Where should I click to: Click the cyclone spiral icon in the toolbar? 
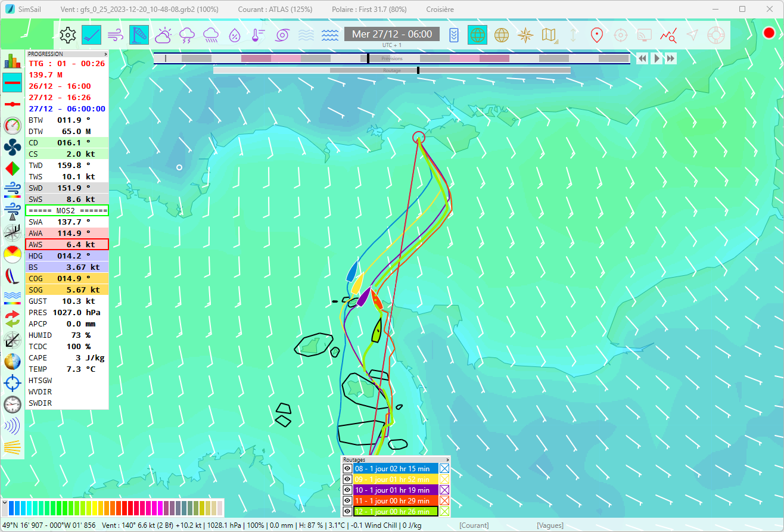(282, 35)
